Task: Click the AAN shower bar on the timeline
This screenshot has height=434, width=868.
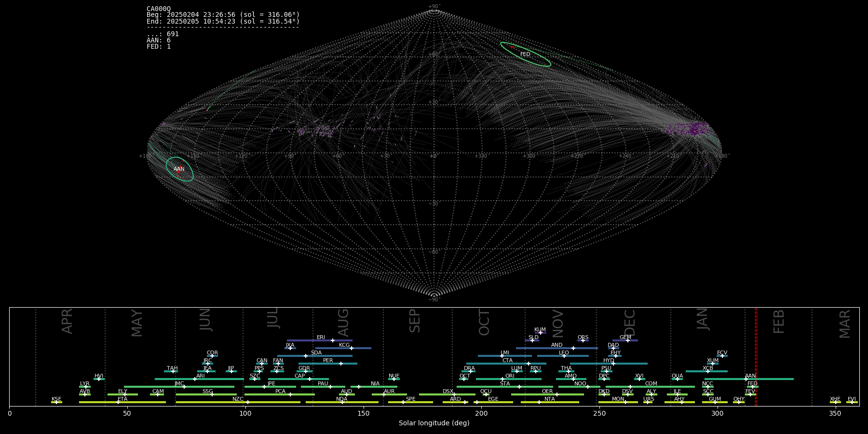Action: [748, 379]
